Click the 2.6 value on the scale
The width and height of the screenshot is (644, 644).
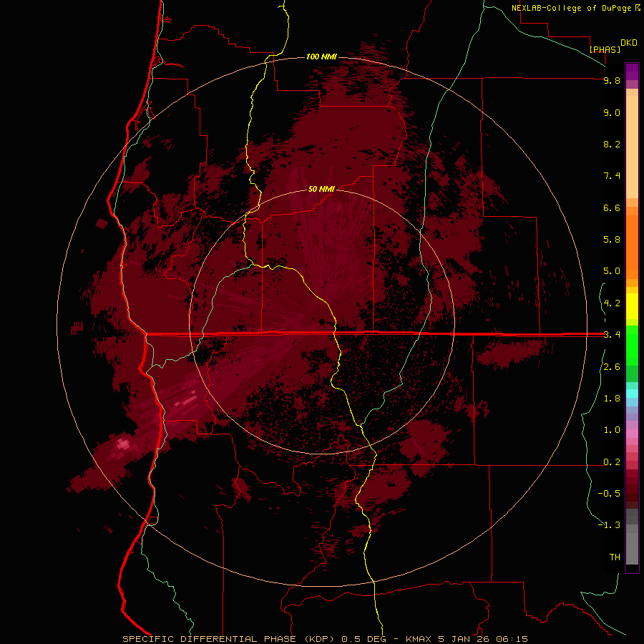612,367
